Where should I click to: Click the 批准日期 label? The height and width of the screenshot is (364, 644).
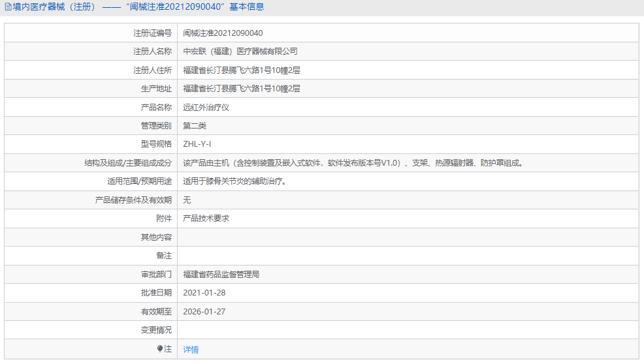click(156, 293)
